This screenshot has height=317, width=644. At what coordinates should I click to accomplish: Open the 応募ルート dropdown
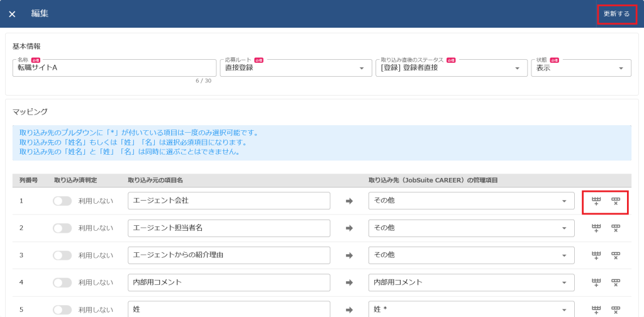296,68
